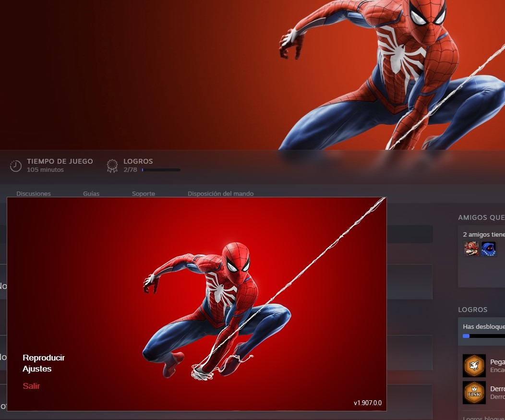
Task: Click the achievements ribbon icon
Action: coord(112,166)
